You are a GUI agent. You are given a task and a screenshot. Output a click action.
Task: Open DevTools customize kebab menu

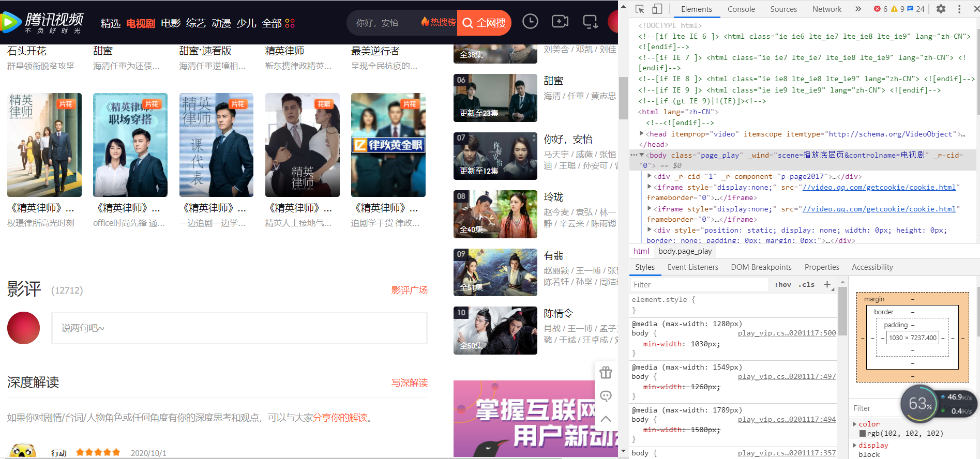pos(959,9)
